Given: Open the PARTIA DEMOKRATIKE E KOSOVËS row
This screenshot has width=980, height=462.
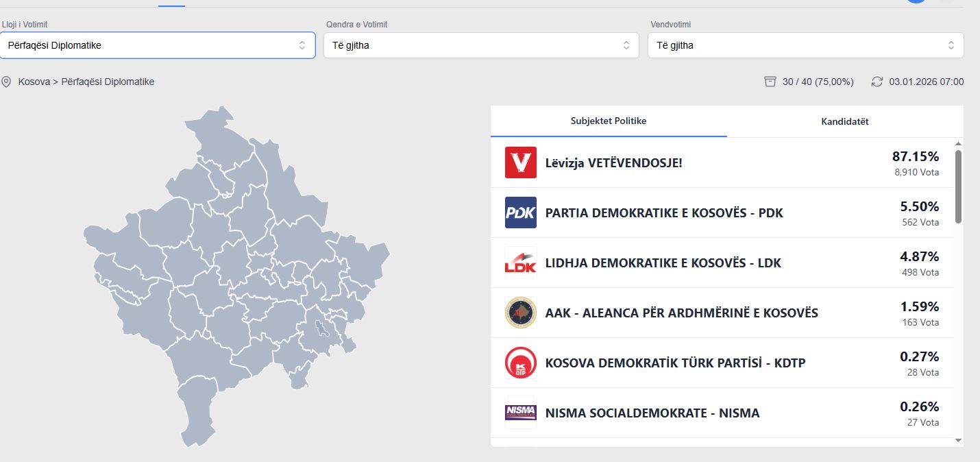Looking at the screenshot, I should point(663,212).
